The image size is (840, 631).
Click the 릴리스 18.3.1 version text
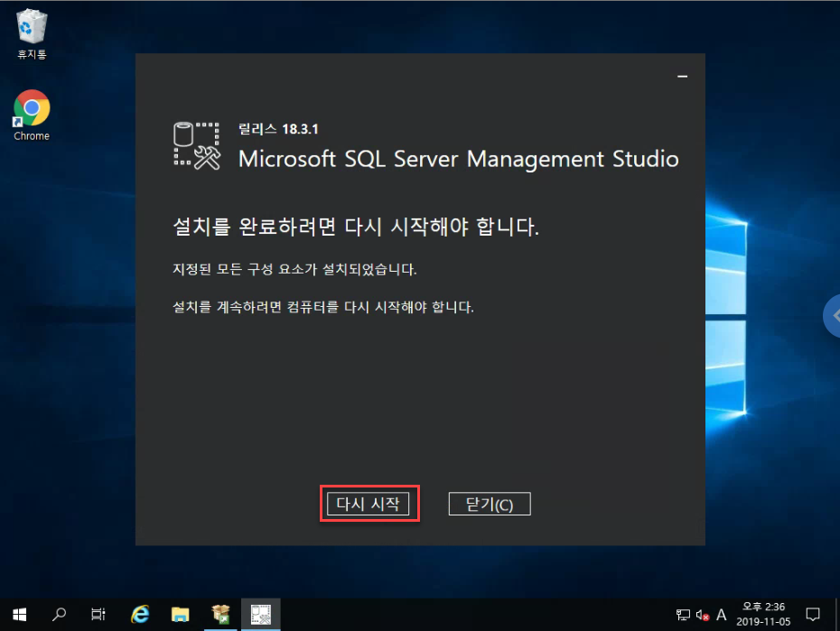point(278,129)
